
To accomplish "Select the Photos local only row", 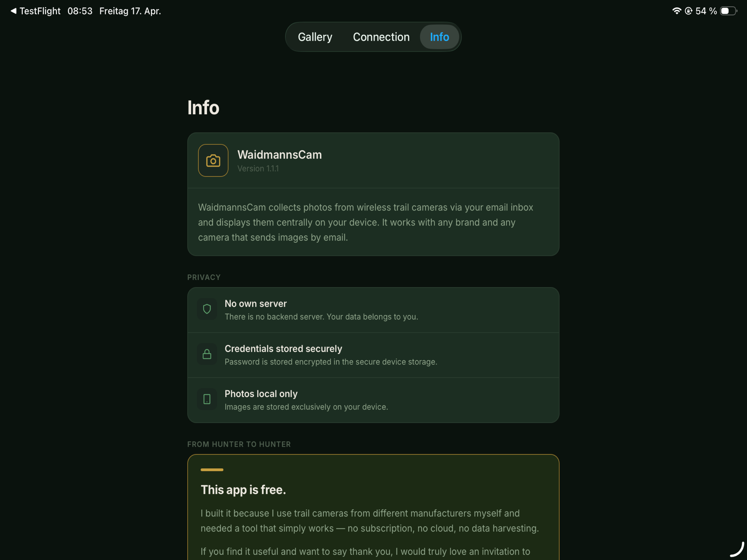I will pyautogui.click(x=373, y=400).
